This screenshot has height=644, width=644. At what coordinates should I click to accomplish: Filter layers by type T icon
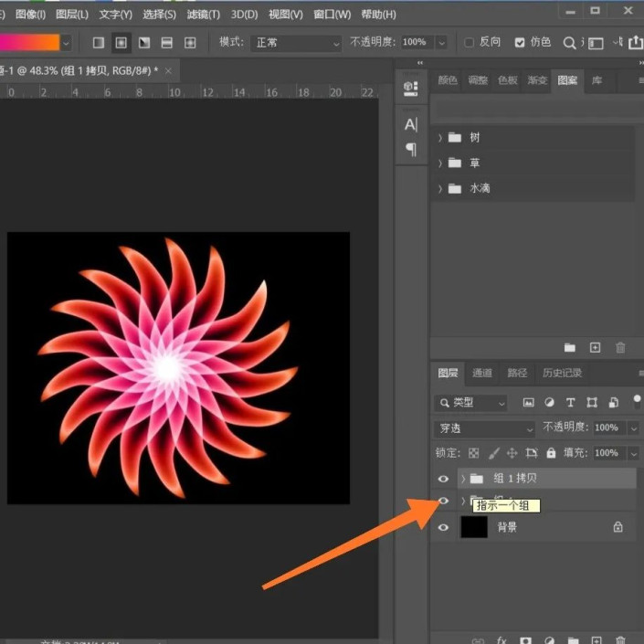[570, 403]
